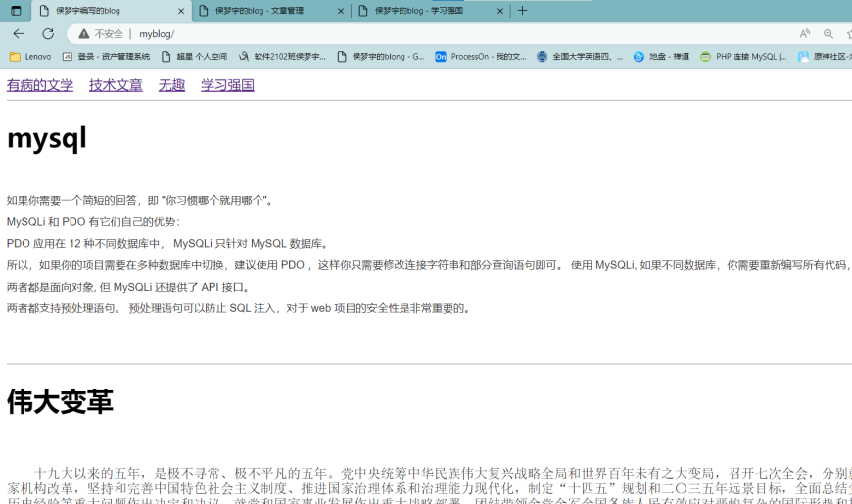
Task: Open the PHP 连接 MySQL bookmark
Action: tap(743, 56)
